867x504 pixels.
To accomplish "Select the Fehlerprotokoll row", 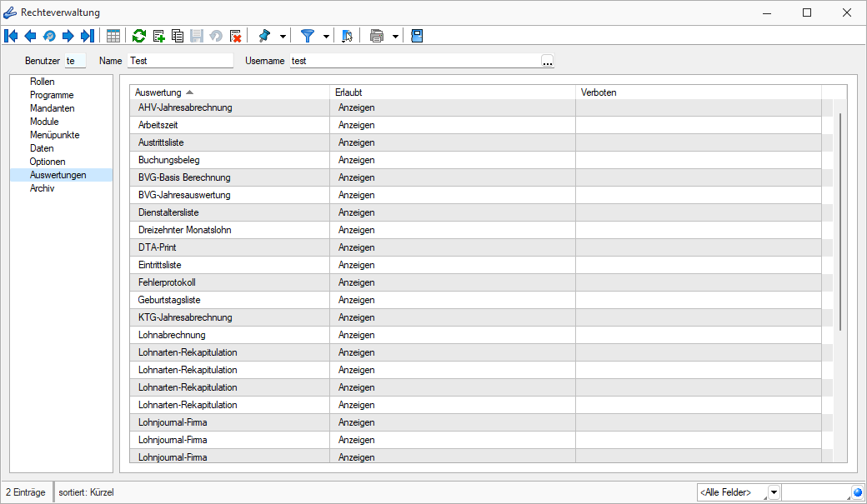I will (475, 282).
